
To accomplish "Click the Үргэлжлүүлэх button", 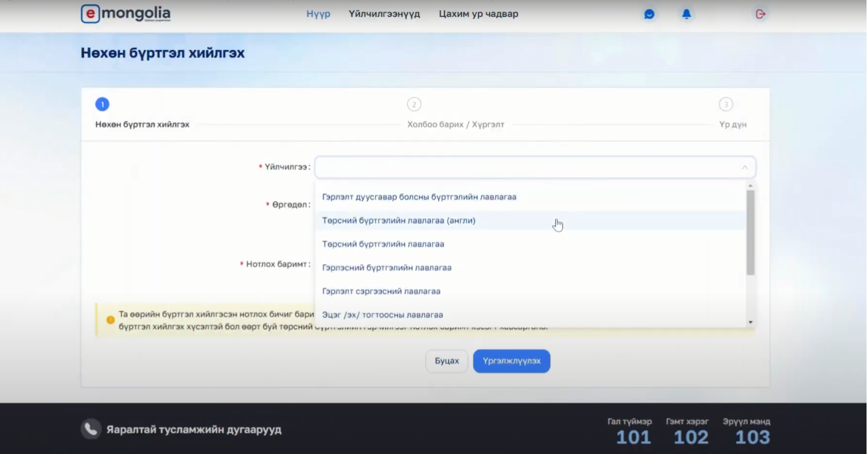I will 512,361.
